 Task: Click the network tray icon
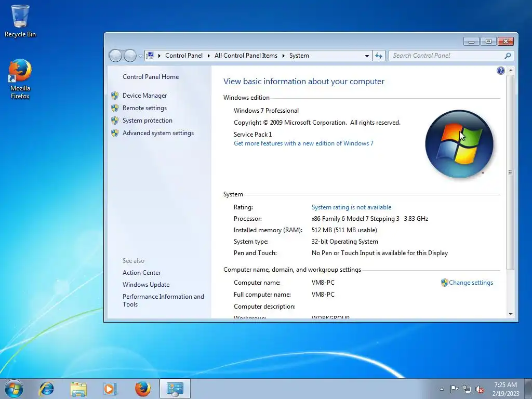467,389
